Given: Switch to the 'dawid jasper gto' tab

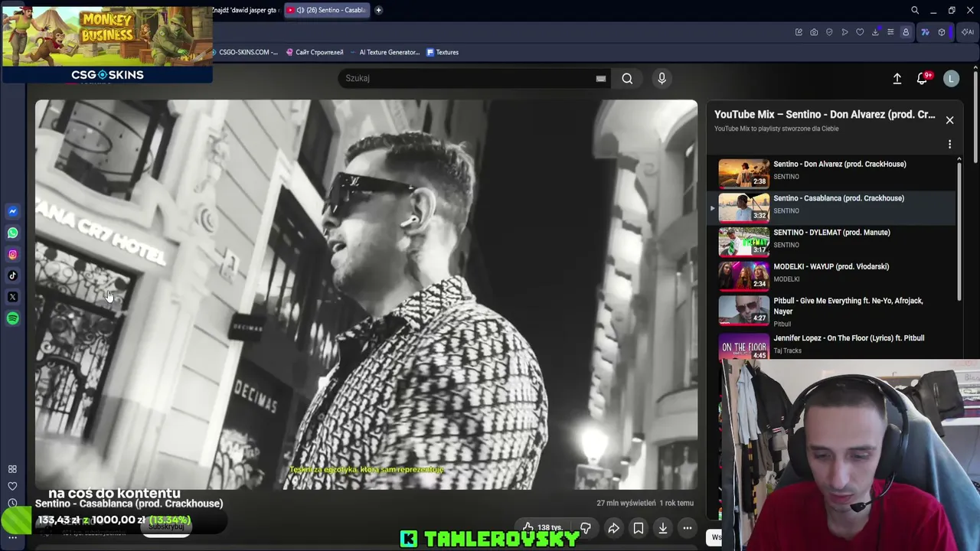Looking at the screenshot, I should [x=246, y=10].
